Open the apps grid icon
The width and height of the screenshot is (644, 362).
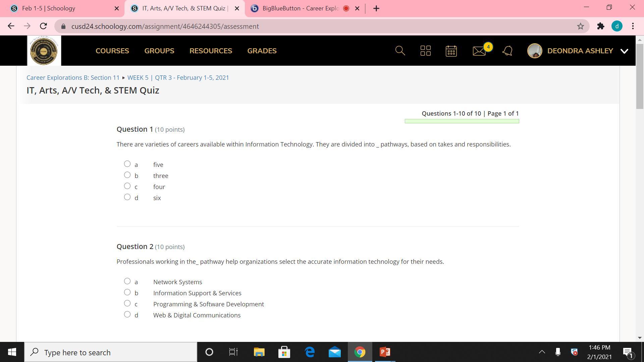click(x=425, y=51)
